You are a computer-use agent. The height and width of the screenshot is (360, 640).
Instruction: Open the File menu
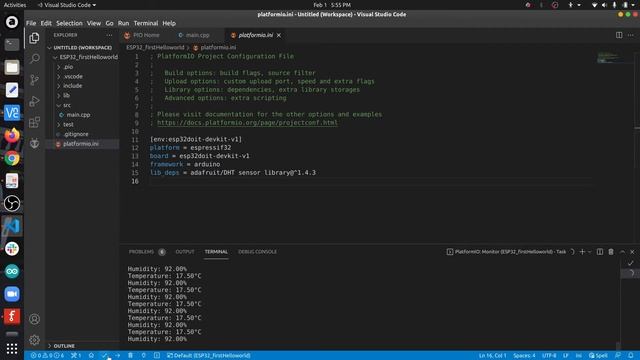pyautogui.click(x=31, y=23)
